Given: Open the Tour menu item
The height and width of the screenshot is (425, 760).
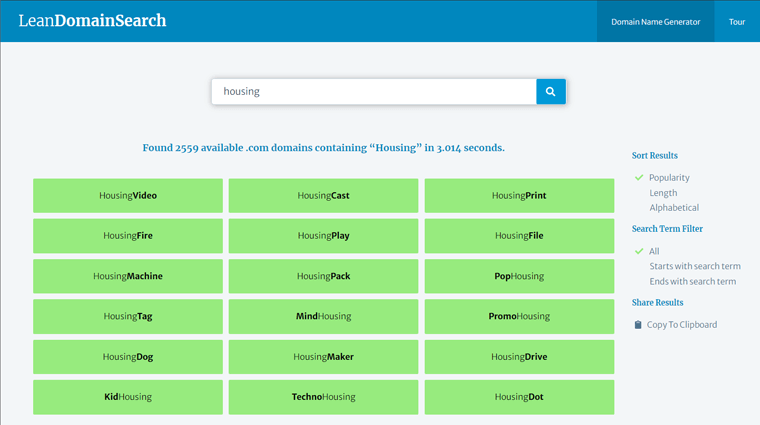Looking at the screenshot, I should tap(737, 21).
